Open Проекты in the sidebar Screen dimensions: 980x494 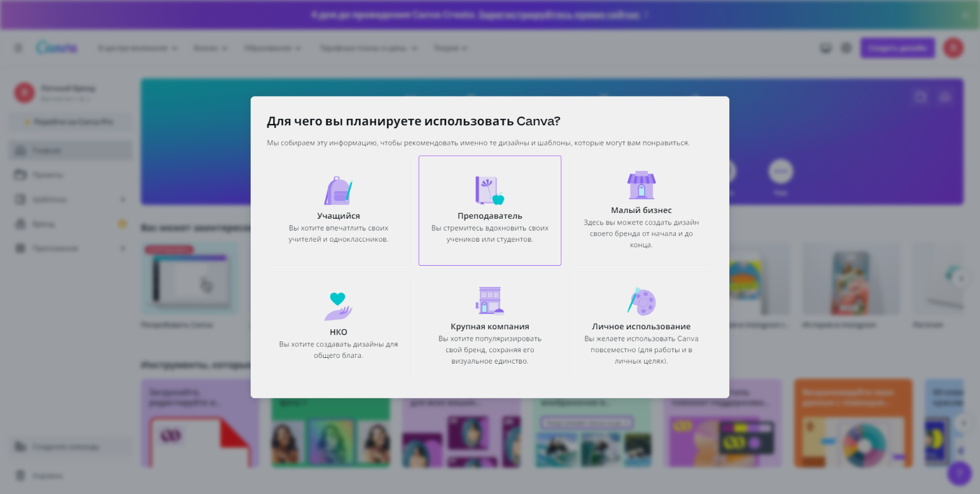(x=70, y=175)
